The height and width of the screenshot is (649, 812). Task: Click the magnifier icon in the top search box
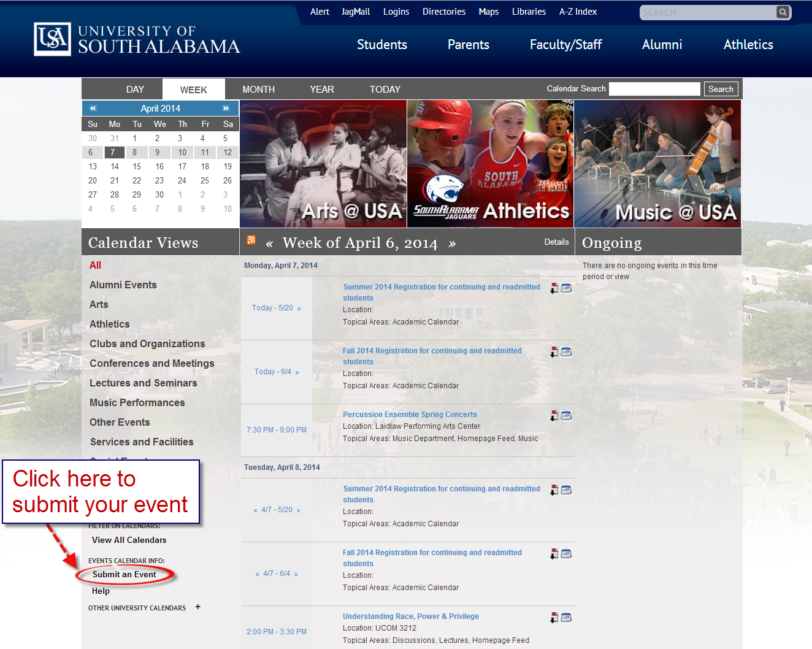pyautogui.click(x=783, y=12)
